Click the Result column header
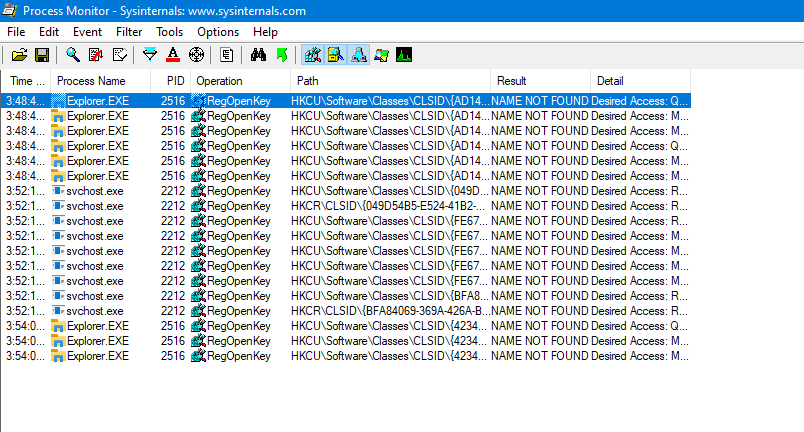 513,80
